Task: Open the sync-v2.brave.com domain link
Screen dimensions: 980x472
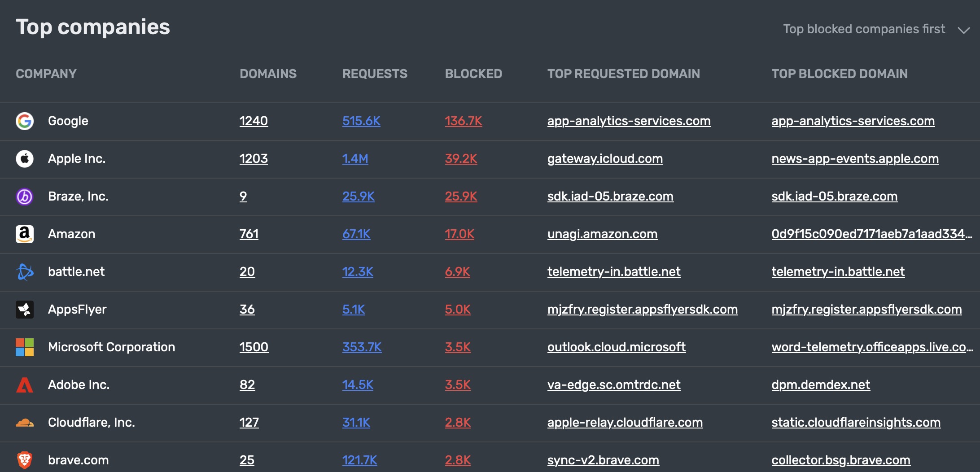Action: (603, 460)
